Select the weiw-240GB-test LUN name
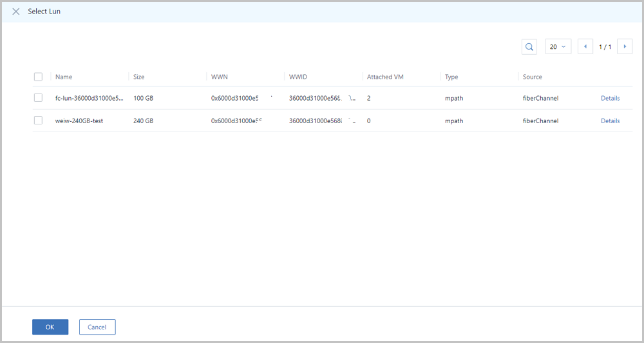The width and height of the screenshot is (644, 343). pos(79,121)
